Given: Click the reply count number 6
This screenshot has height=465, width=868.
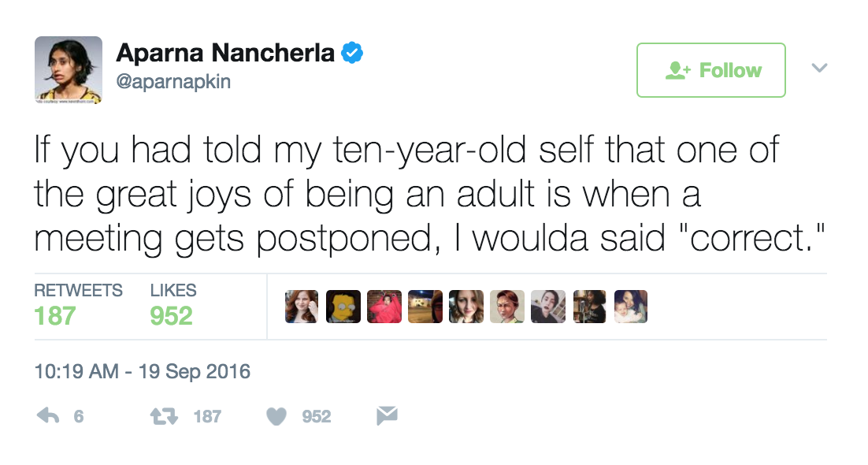Looking at the screenshot, I should point(79,416).
